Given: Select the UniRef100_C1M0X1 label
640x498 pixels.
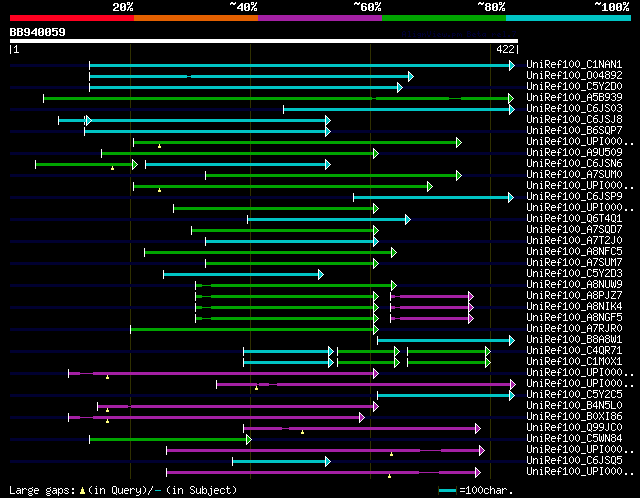Looking at the screenshot, I should pyautogui.click(x=574, y=362).
